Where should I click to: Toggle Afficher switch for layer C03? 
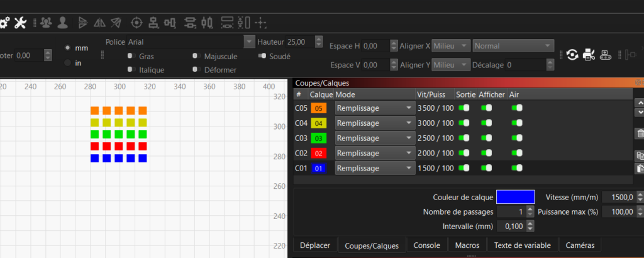[x=486, y=138]
